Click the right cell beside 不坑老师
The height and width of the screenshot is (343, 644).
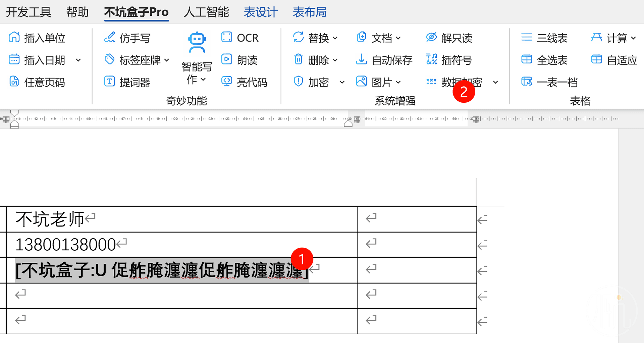pyautogui.click(x=417, y=219)
